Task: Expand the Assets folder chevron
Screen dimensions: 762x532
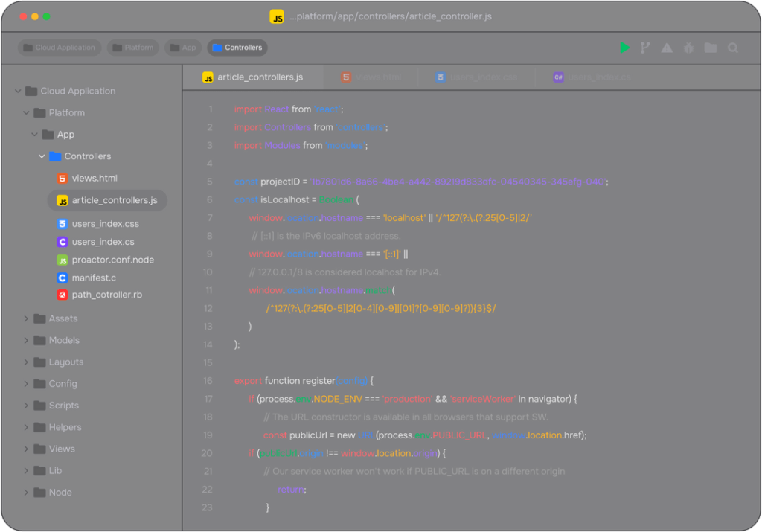Action: click(x=26, y=318)
